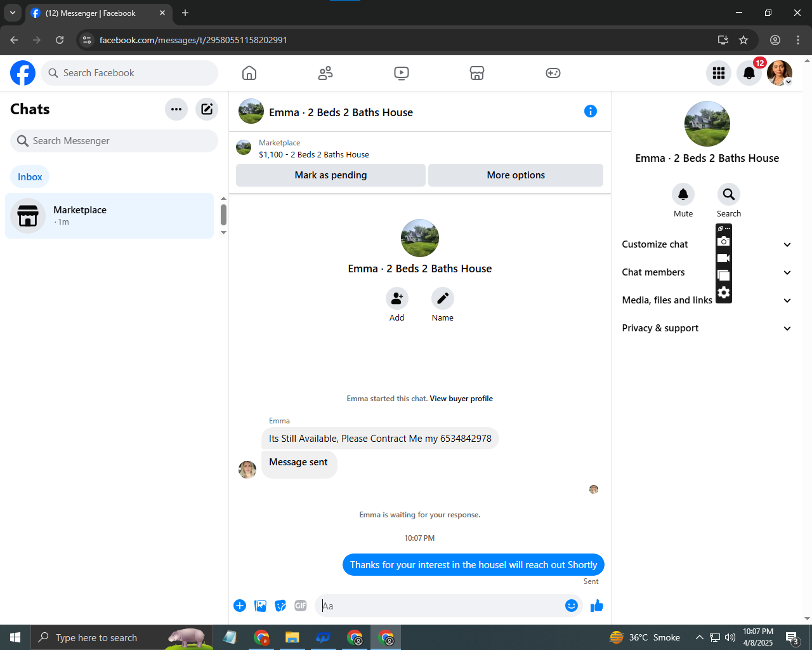812x650 pixels.
Task: Click the browser address bar URL
Action: click(x=193, y=40)
